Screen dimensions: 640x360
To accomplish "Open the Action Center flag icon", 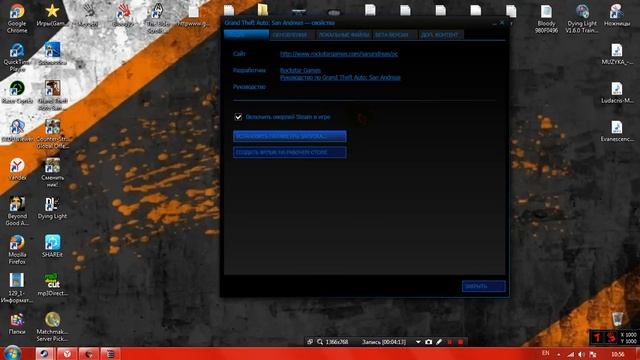I will click(593, 354).
